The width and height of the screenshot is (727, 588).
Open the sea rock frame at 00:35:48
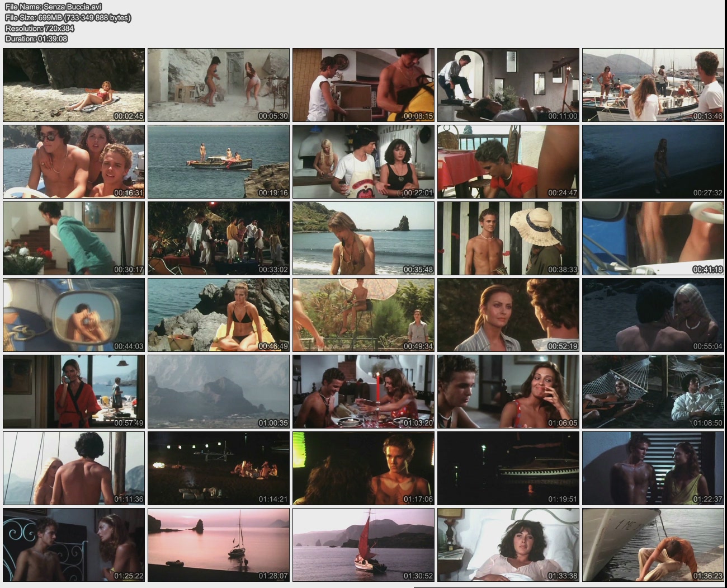[363, 238]
